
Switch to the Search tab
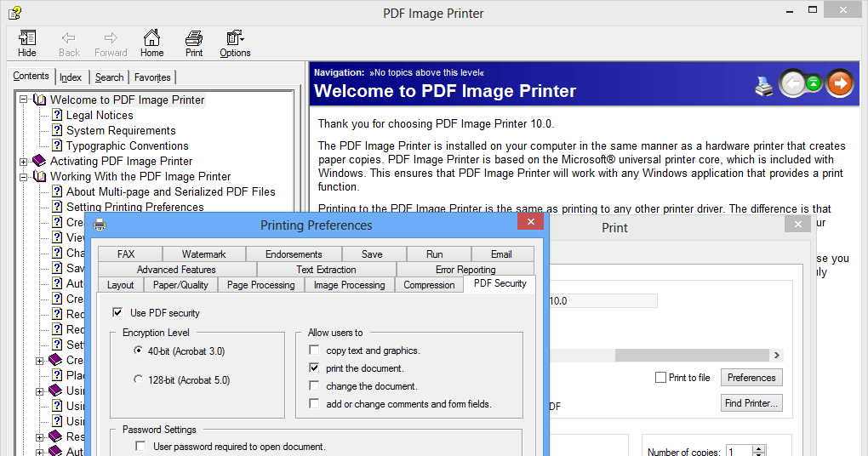[x=109, y=77]
